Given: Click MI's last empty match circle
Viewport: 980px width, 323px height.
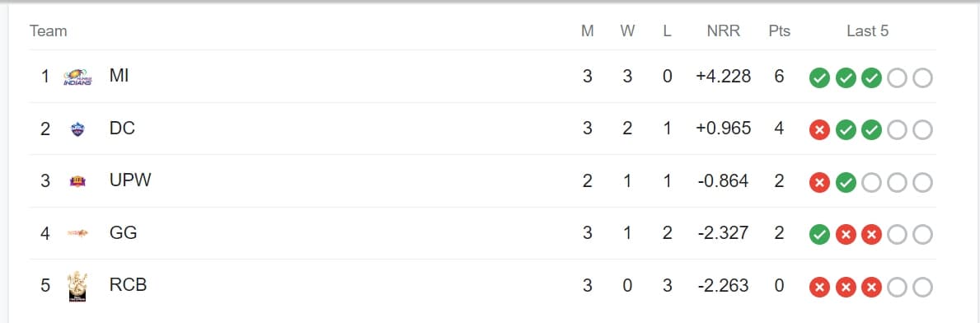Looking at the screenshot, I should [x=922, y=78].
